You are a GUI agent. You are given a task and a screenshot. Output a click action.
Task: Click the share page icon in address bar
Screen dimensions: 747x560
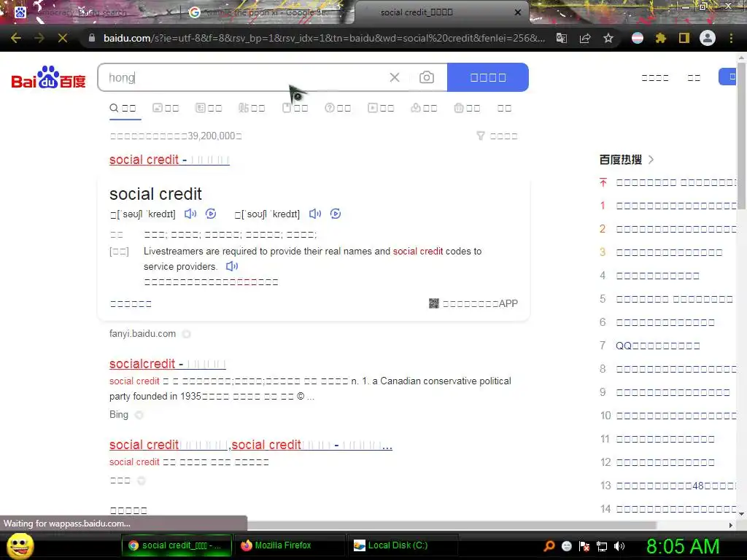585,38
